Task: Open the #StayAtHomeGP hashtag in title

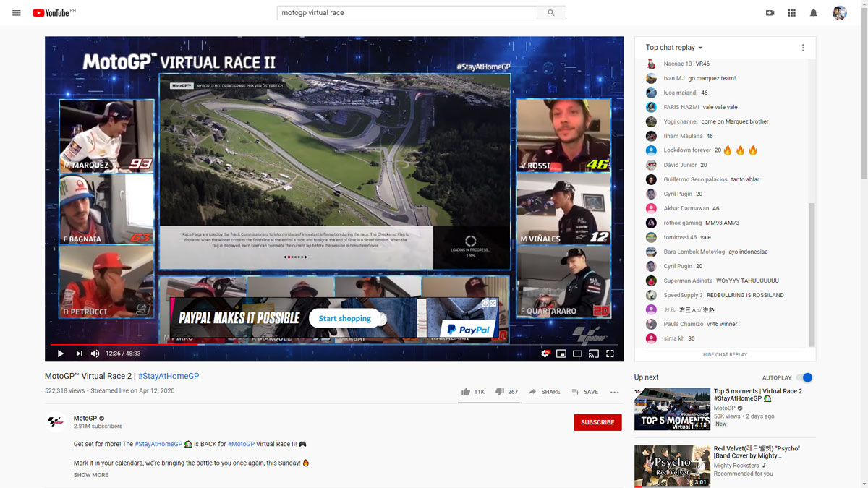Action: (169, 376)
